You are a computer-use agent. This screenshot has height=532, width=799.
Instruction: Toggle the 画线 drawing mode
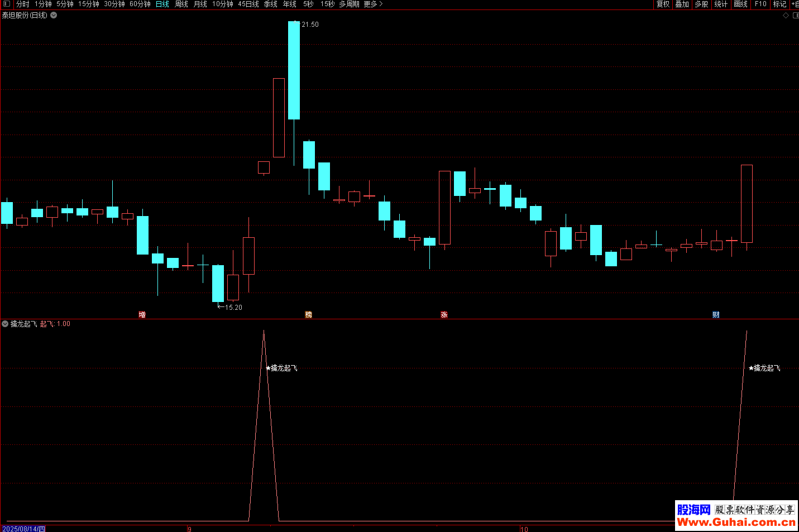click(740, 4)
